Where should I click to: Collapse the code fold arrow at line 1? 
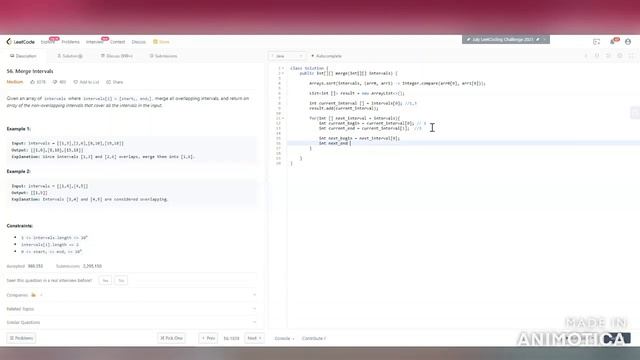283,68
